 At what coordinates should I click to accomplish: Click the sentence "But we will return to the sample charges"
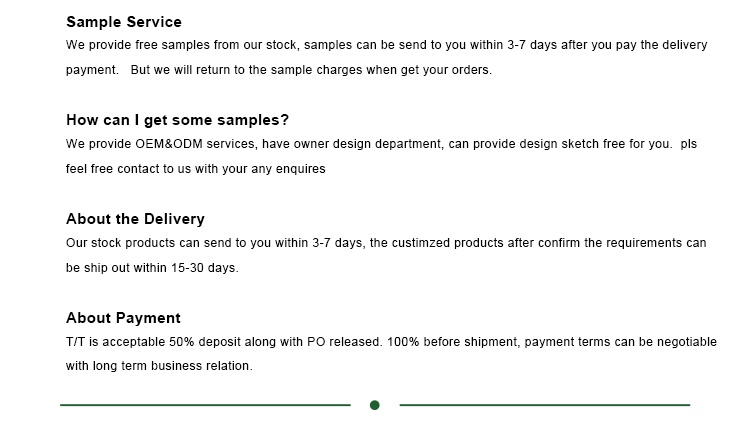[x=311, y=70]
